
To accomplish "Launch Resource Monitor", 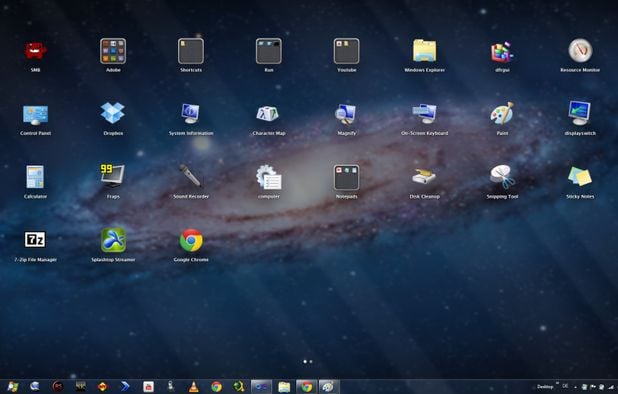I will tap(580, 50).
